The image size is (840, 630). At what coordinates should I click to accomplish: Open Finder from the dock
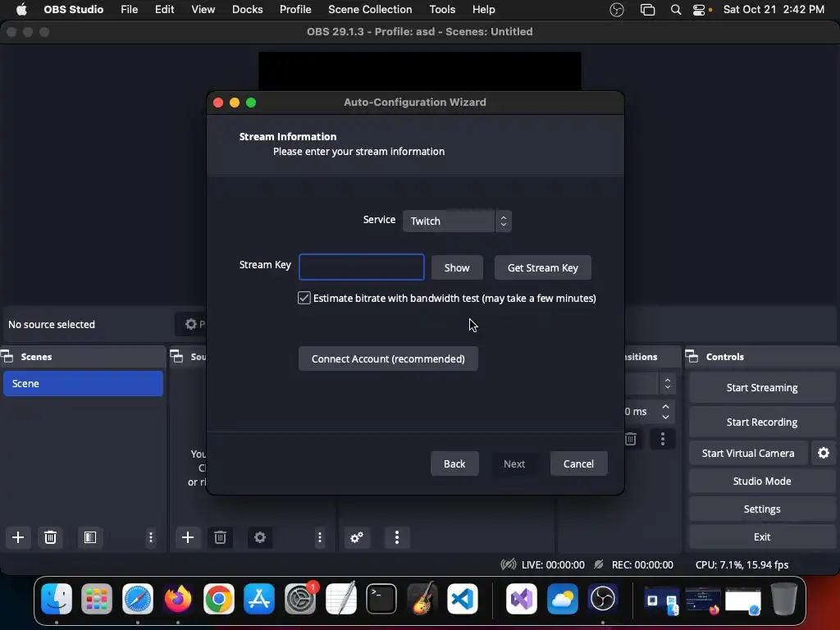pos(57,598)
